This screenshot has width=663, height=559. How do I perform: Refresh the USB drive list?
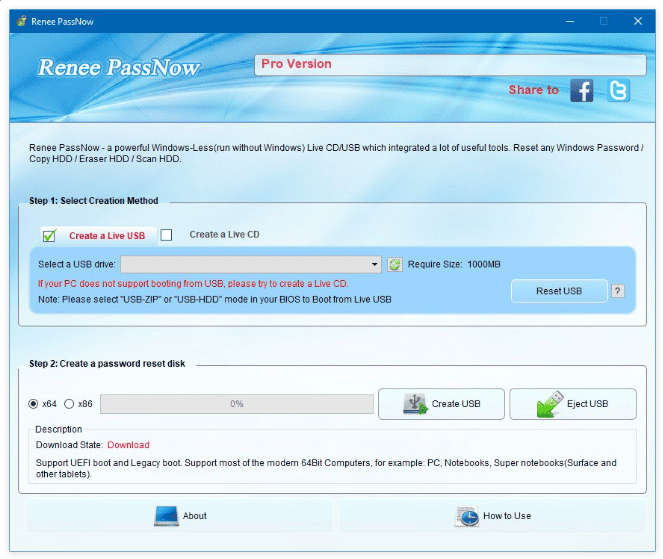click(395, 265)
